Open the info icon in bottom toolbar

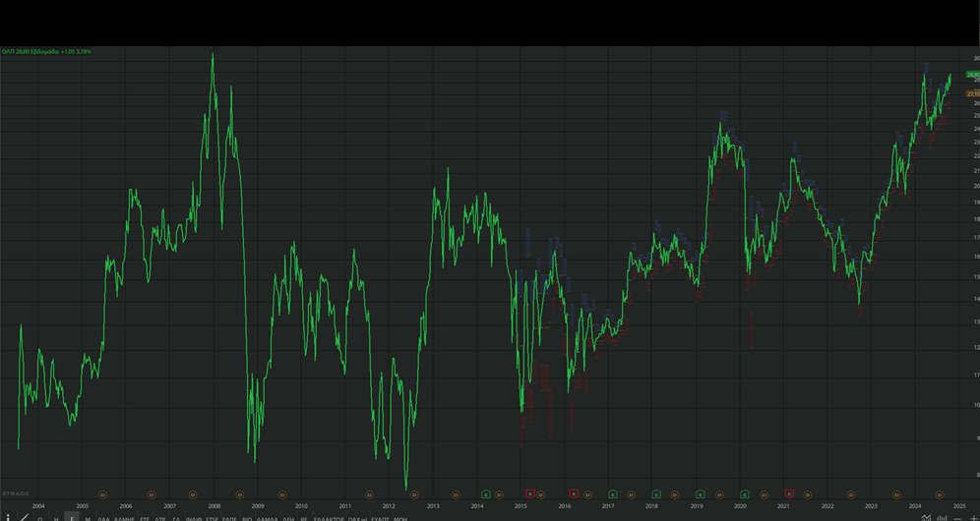[x=8, y=518]
